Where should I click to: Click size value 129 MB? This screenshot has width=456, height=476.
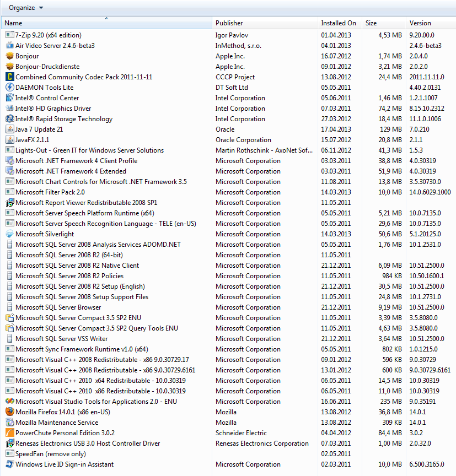pyautogui.click(x=391, y=129)
